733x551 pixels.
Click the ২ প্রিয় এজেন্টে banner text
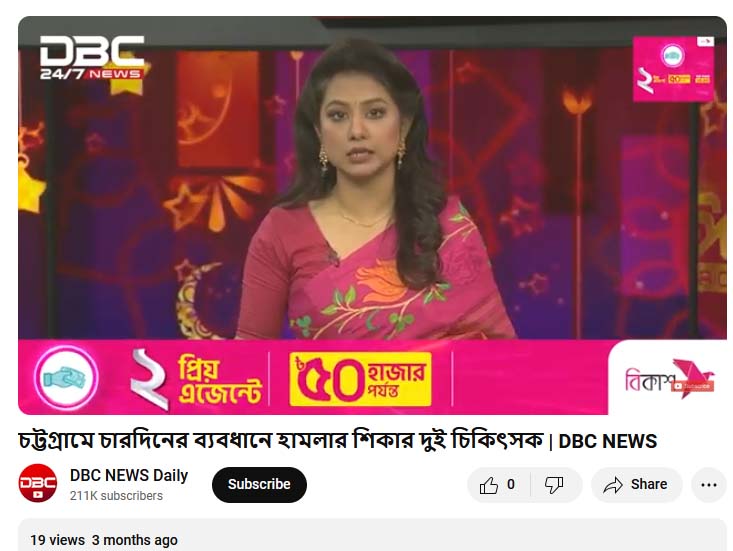196,379
